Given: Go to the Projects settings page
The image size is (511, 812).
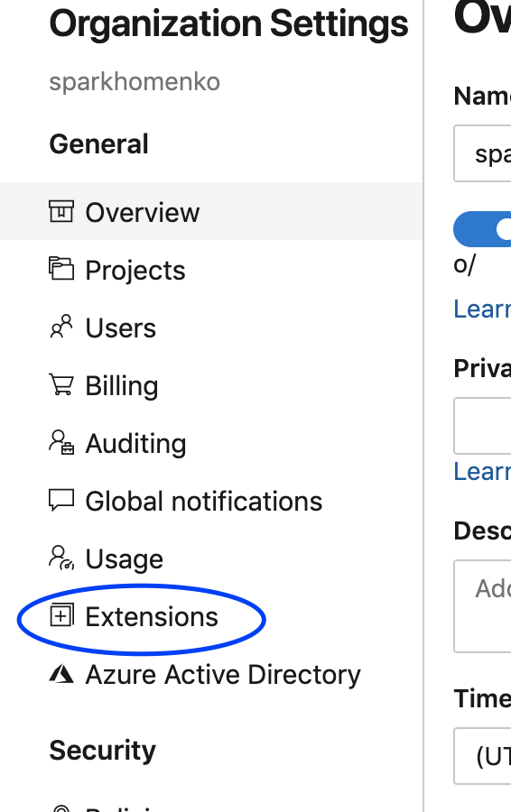Looking at the screenshot, I should point(211,270).
